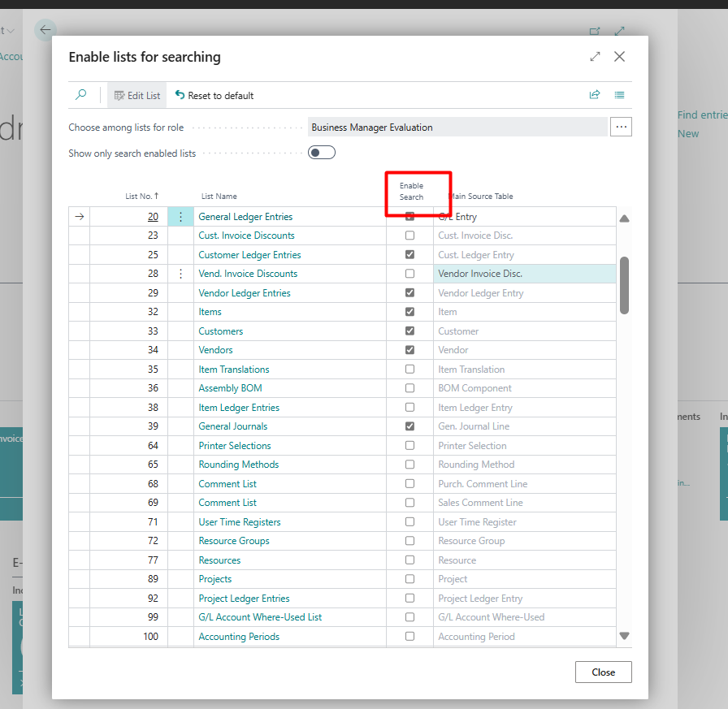Click the Business Manager Evaluation role field
728x709 pixels.
pos(457,127)
